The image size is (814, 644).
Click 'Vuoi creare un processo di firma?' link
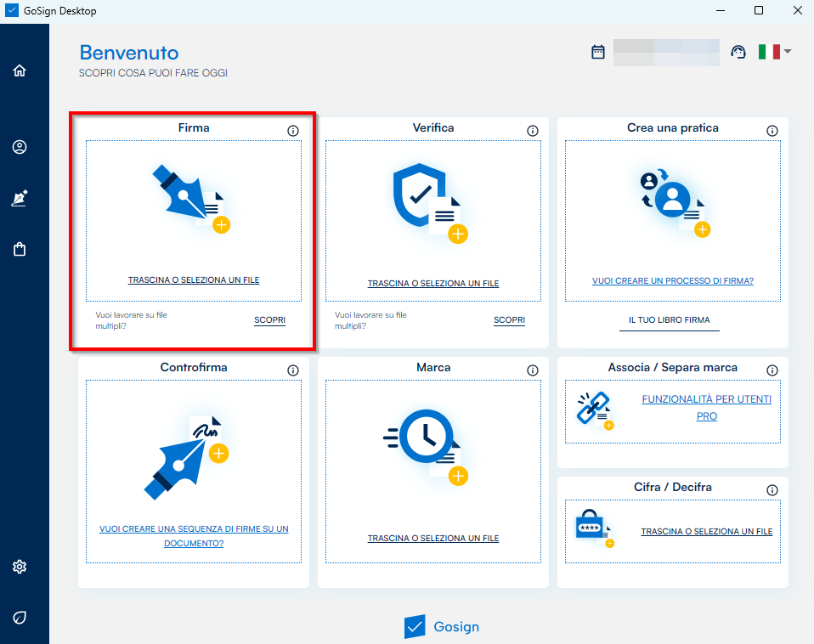672,280
